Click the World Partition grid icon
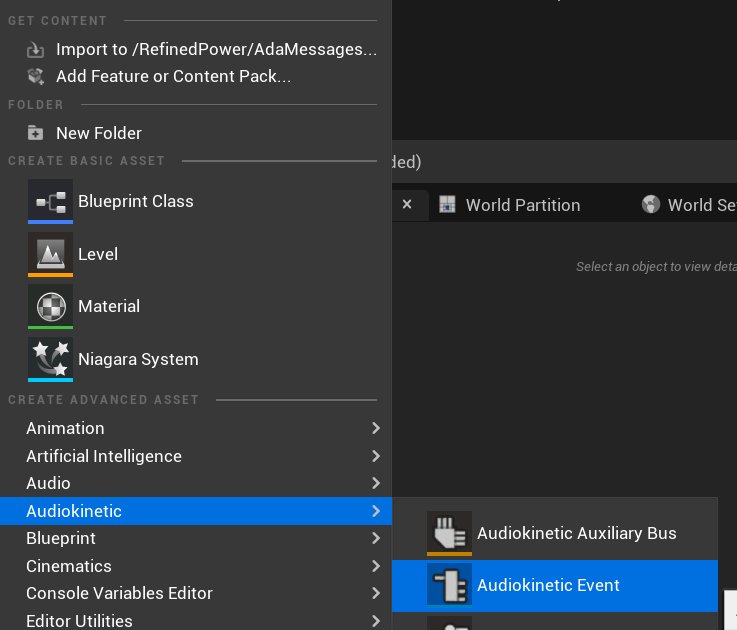The image size is (737, 630). click(447, 205)
